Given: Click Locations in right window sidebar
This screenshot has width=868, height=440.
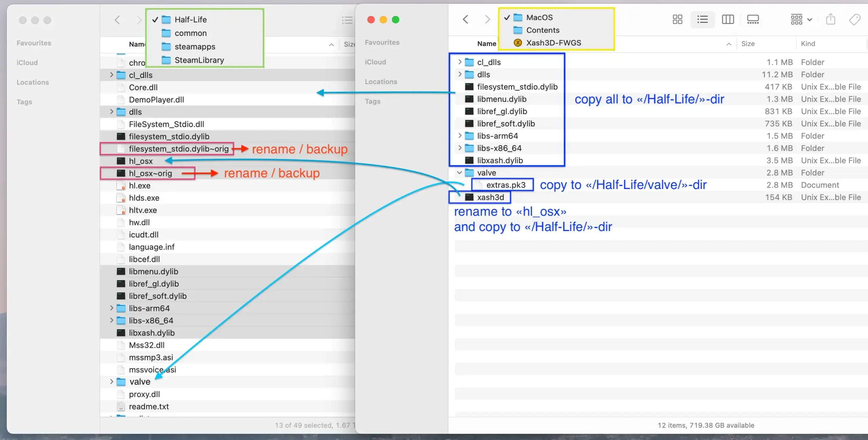Looking at the screenshot, I should [x=381, y=82].
